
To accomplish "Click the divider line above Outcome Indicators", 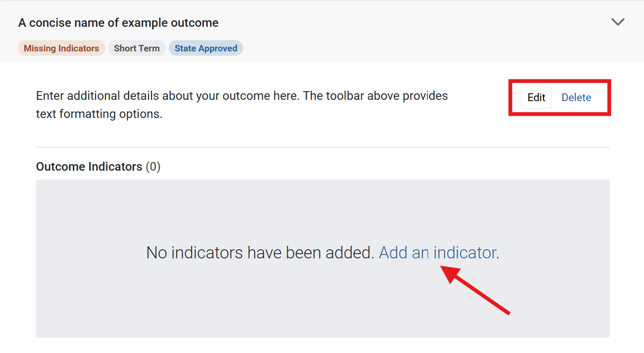I will tap(323, 147).
